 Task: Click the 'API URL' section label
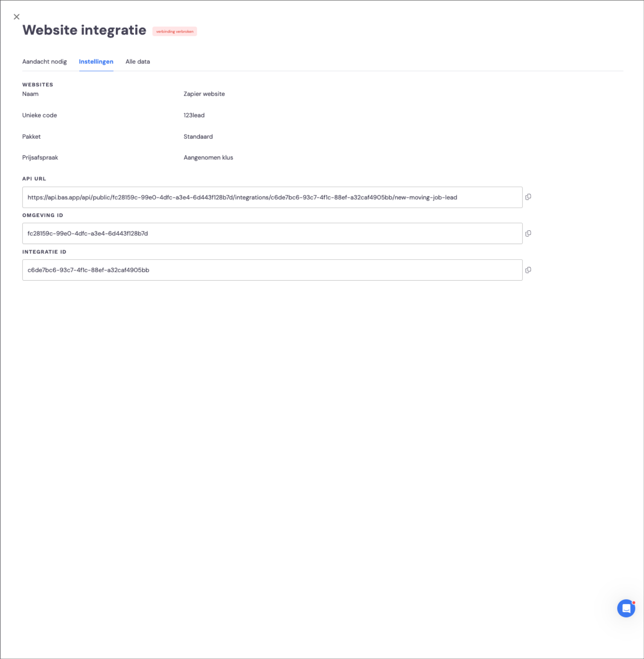pos(34,179)
